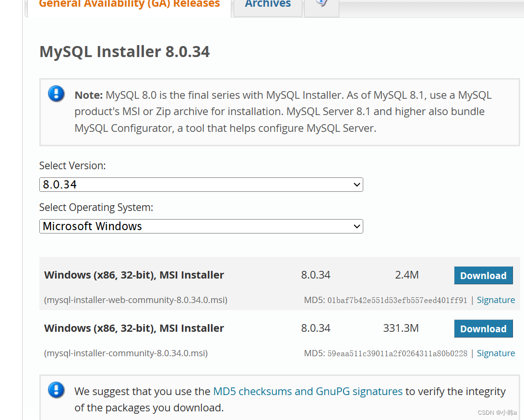
Task: Download the 2.4M web installer
Action: pyautogui.click(x=483, y=275)
